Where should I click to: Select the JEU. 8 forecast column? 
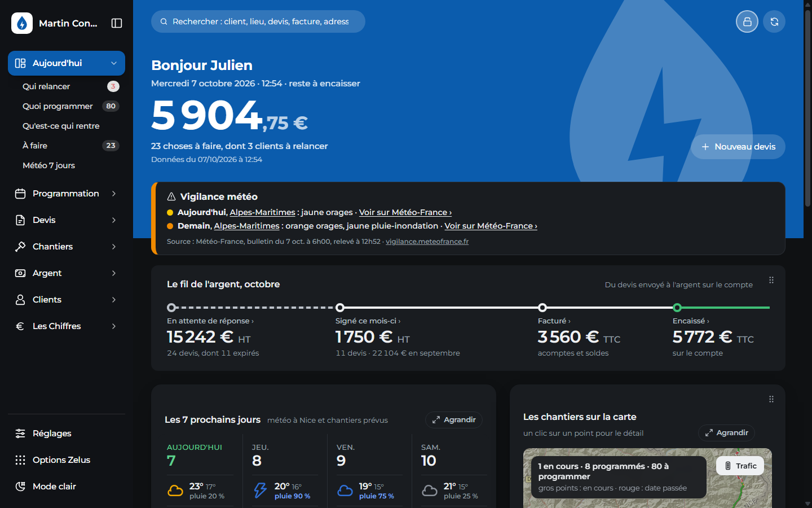285,471
